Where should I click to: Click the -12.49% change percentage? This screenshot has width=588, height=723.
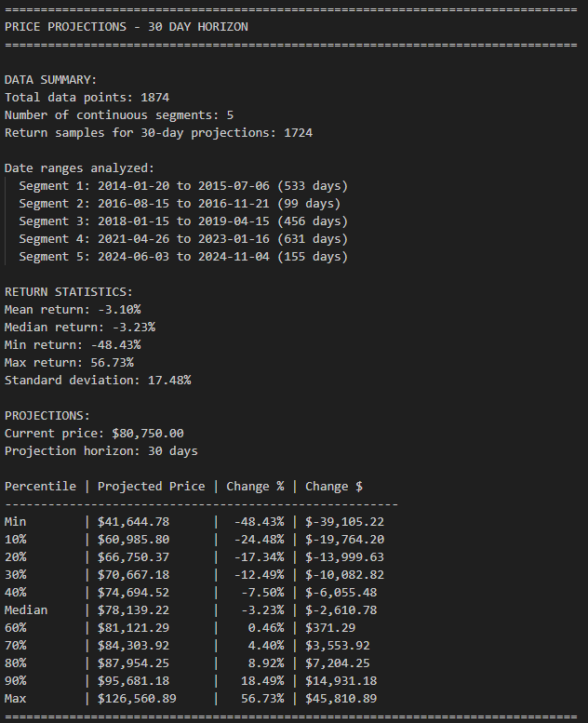point(259,574)
